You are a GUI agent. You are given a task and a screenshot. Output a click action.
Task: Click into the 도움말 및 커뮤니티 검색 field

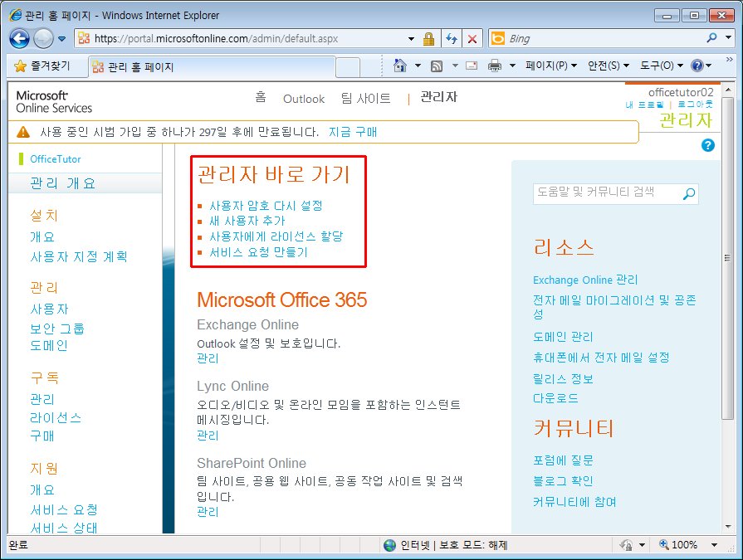pyautogui.click(x=606, y=192)
